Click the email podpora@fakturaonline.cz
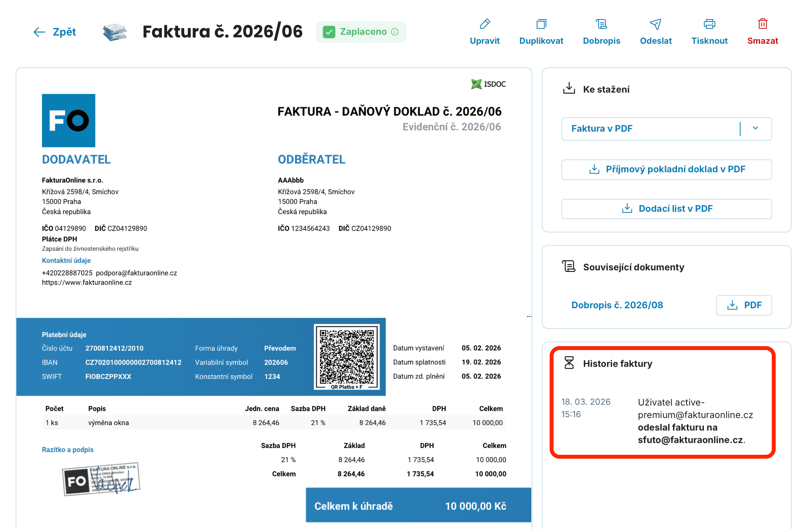This screenshot has height=529, width=812. (x=136, y=273)
